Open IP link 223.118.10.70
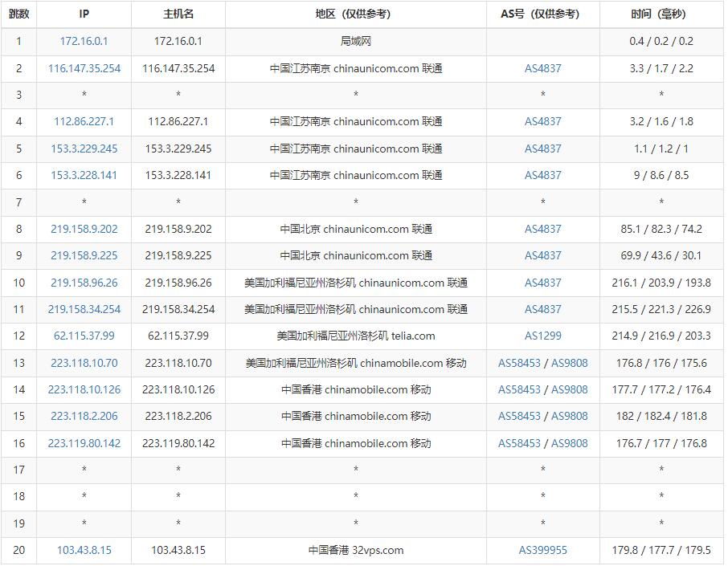Screen dimensions: 728x566 [x=84, y=363]
